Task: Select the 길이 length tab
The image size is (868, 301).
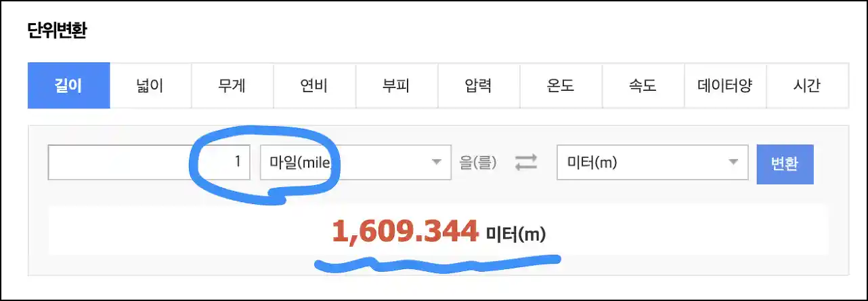Action: click(68, 86)
